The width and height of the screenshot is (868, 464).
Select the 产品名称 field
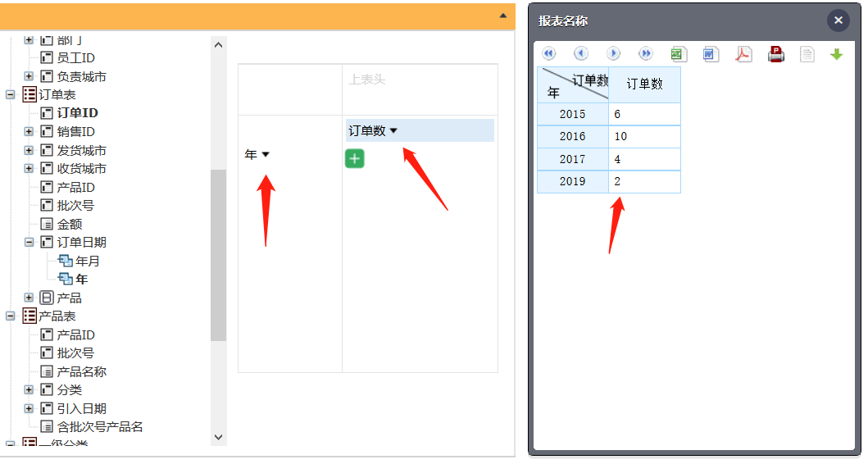tap(81, 371)
